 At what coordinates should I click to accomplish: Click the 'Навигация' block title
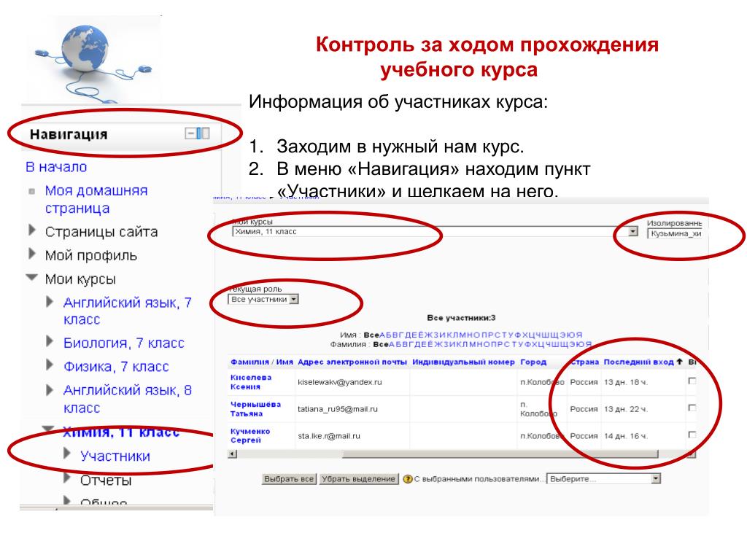pyautogui.click(x=69, y=134)
